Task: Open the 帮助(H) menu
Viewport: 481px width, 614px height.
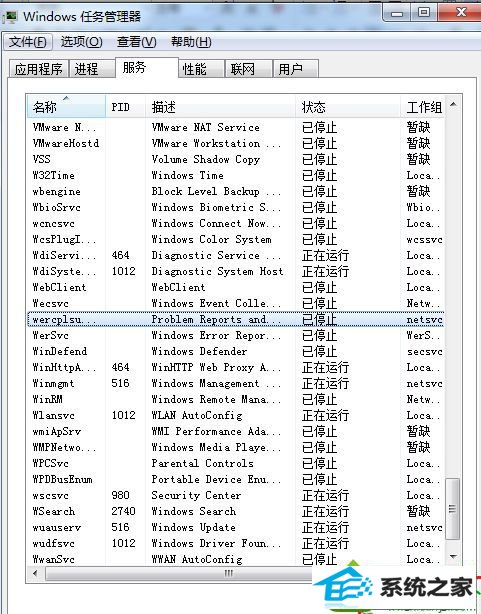Action: [191, 42]
